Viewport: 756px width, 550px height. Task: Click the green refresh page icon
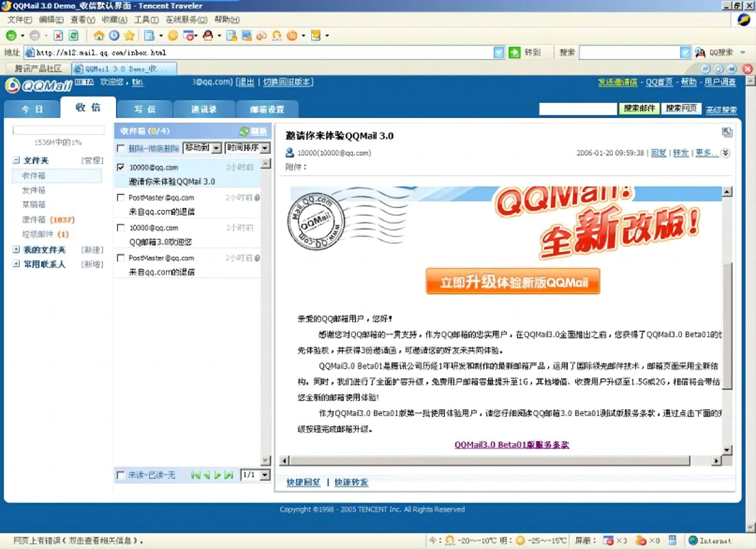(x=73, y=36)
